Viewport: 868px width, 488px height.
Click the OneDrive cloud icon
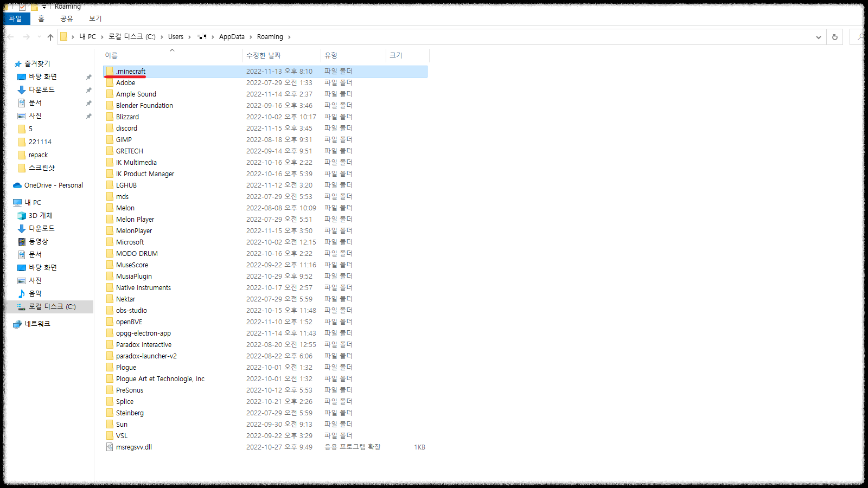(17, 185)
